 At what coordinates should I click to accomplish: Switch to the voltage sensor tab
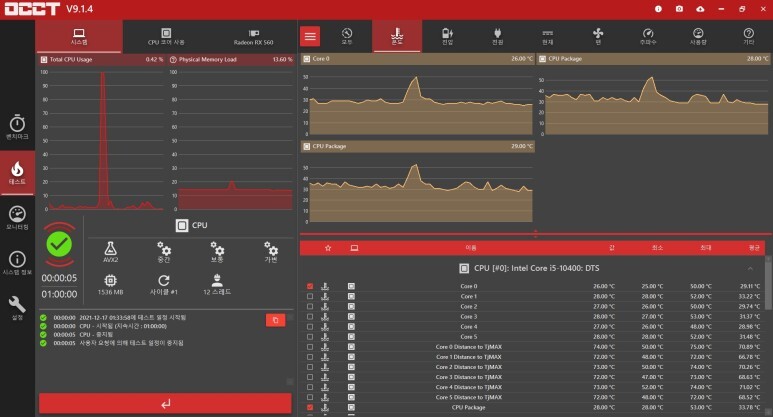tap(447, 36)
